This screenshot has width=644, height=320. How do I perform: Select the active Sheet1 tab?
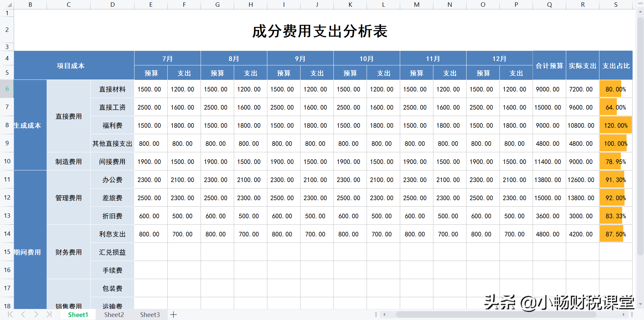pyautogui.click(x=78, y=315)
